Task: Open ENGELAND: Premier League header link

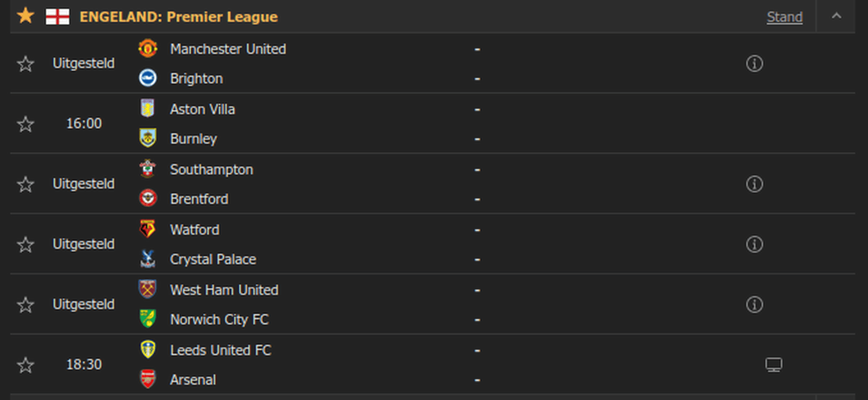Action: (x=179, y=17)
